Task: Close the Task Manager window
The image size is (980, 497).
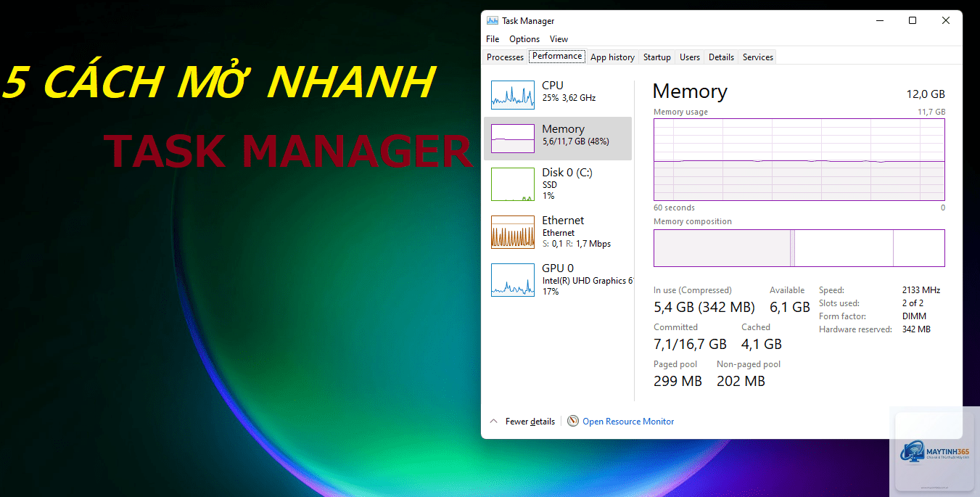Action: [946, 21]
